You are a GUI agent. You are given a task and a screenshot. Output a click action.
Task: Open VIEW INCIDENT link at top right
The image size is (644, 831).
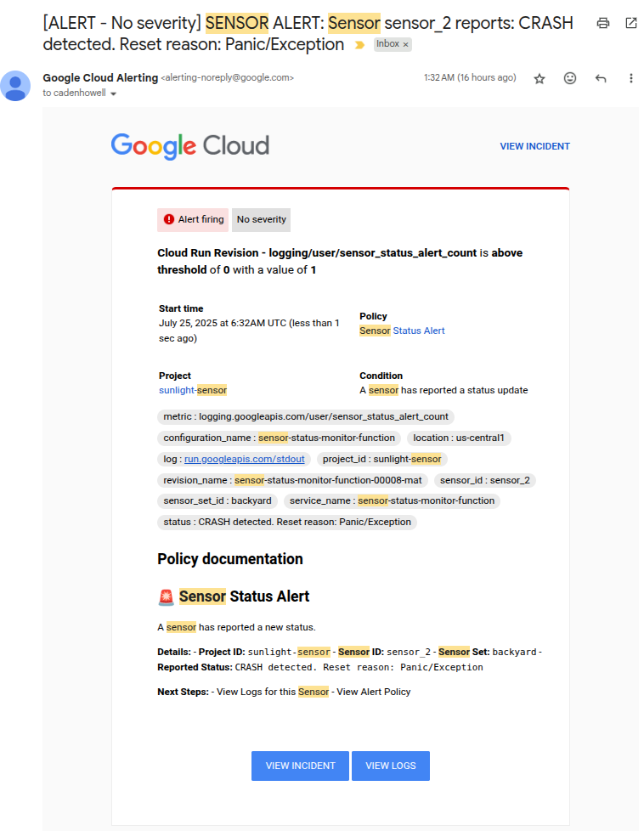[x=534, y=146]
